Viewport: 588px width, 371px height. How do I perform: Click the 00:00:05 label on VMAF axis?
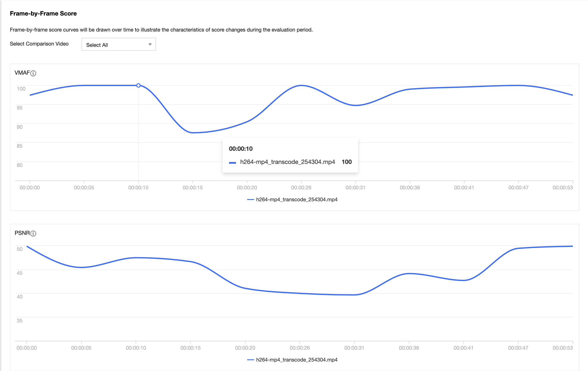tap(84, 188)
